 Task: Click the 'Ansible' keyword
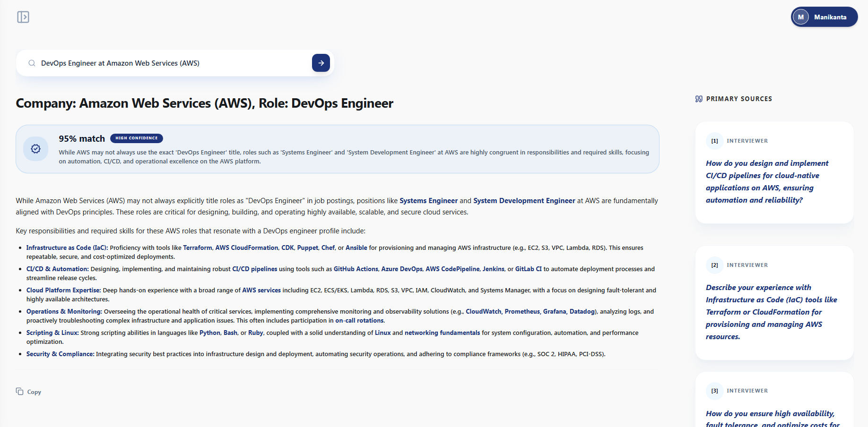tap(356, 248)
